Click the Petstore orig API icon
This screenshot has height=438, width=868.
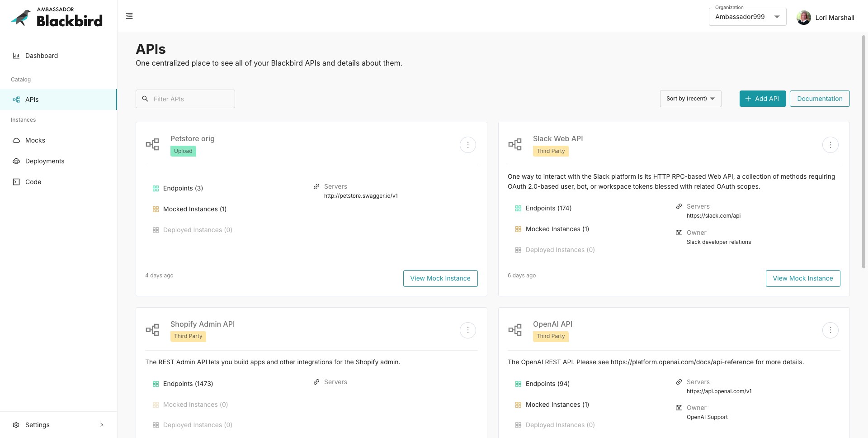point(152,144)
